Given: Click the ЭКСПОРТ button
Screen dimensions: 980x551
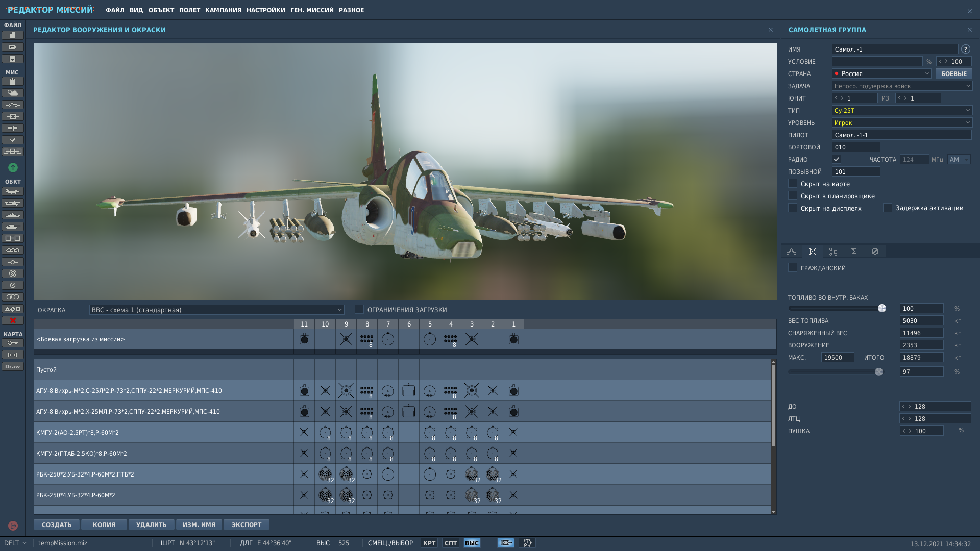Looking at the screenshot, I should [x=247, y=524].
